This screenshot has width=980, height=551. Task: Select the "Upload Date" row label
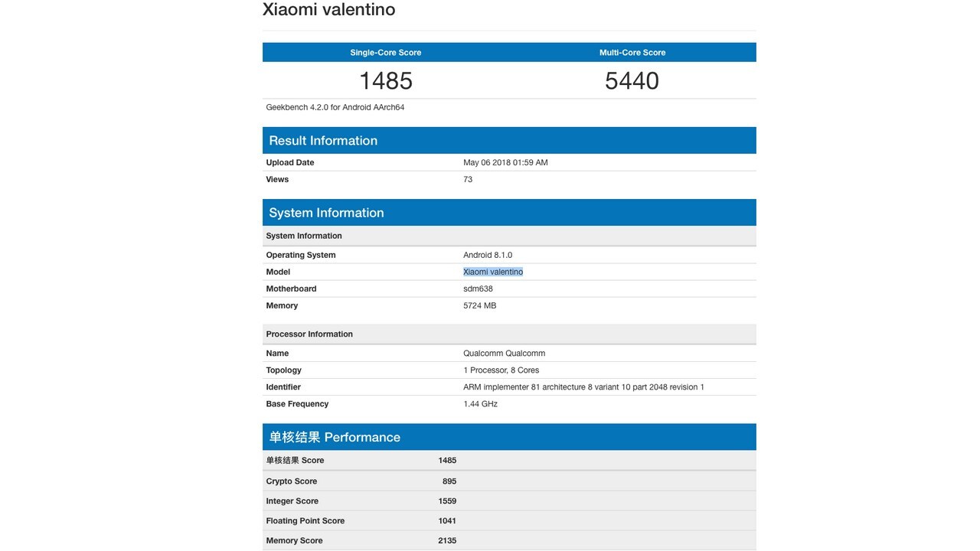tap(290, 162)
